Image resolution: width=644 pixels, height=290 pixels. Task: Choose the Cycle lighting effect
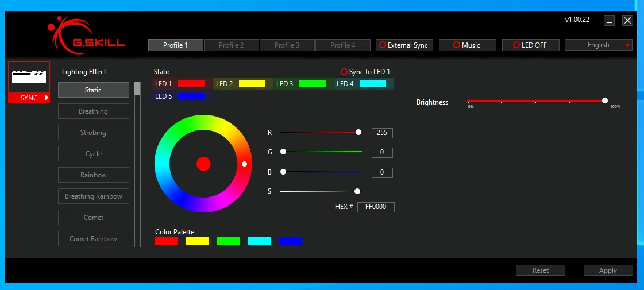[x=94, y=154]
